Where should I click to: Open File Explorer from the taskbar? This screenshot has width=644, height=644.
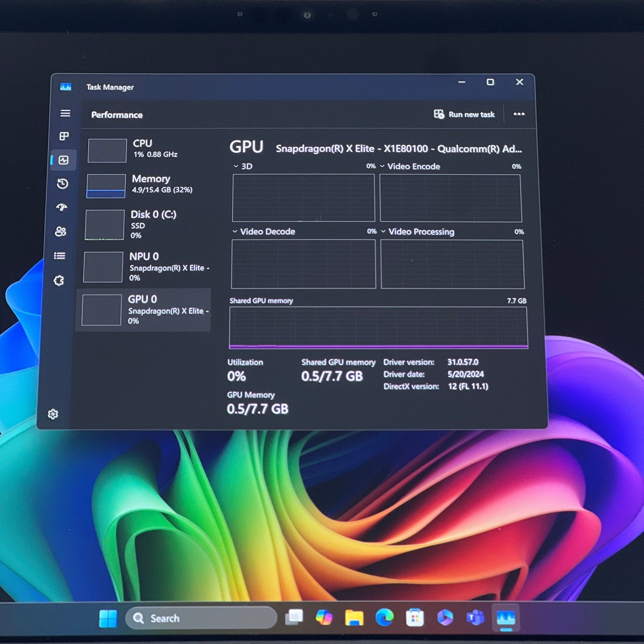pos(354,618)
